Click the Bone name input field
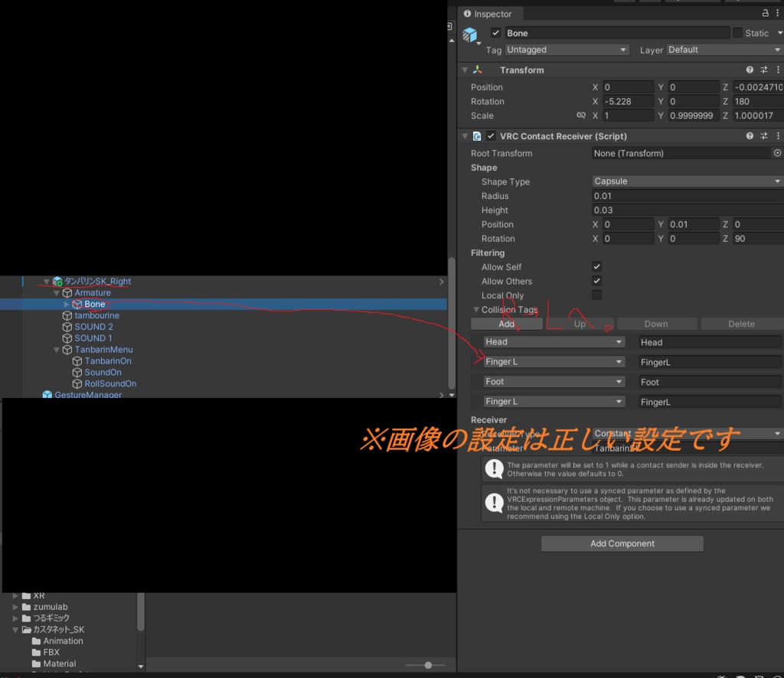 [617, 33]
